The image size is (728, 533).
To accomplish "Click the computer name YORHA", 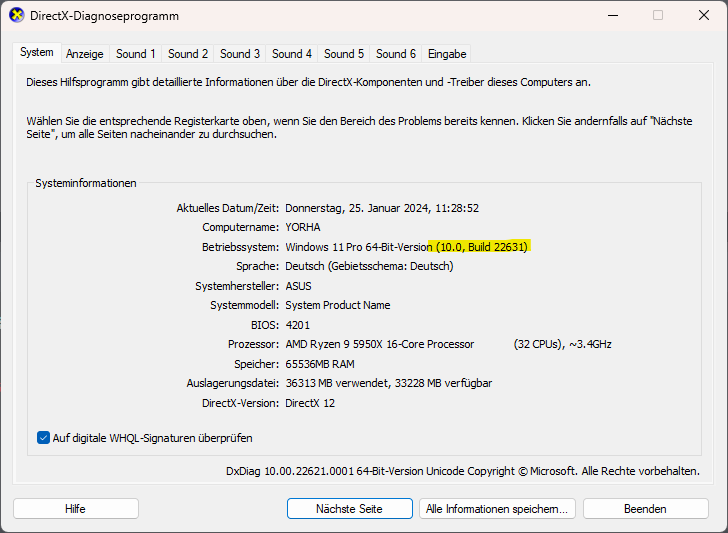I will (x=304, y=227).
